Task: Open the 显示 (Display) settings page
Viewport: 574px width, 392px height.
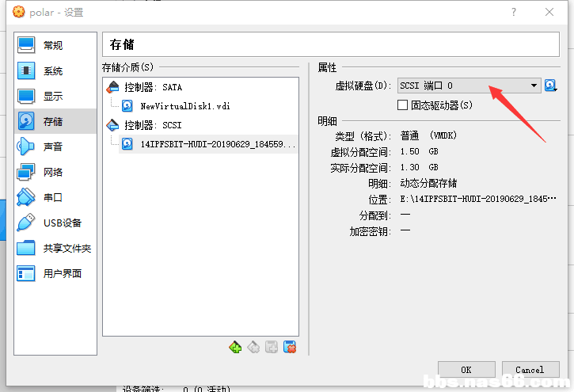Action: 55,96
